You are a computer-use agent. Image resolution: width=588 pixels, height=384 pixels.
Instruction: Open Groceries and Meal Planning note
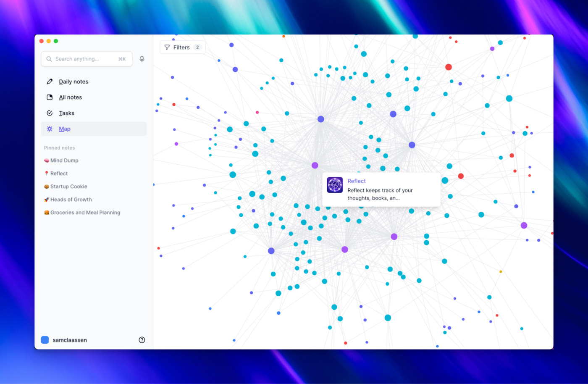pyautogui.click(x=82, y=213)
